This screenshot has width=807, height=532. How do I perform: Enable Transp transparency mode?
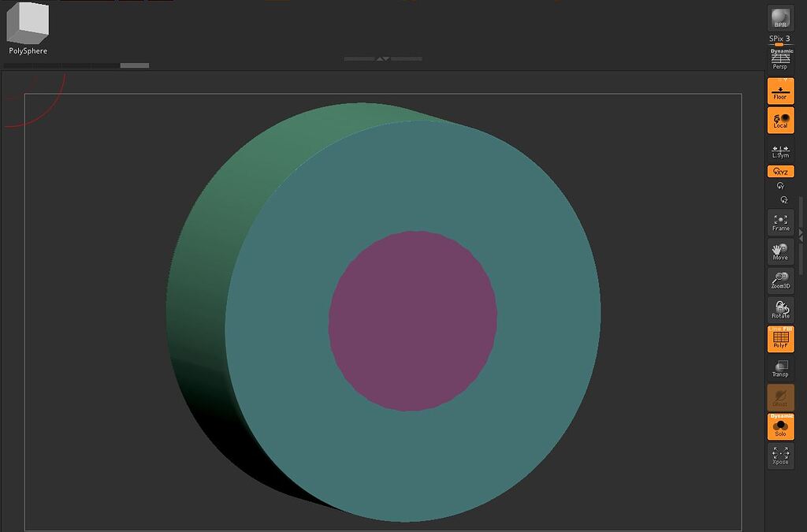[x=780, y=367]
